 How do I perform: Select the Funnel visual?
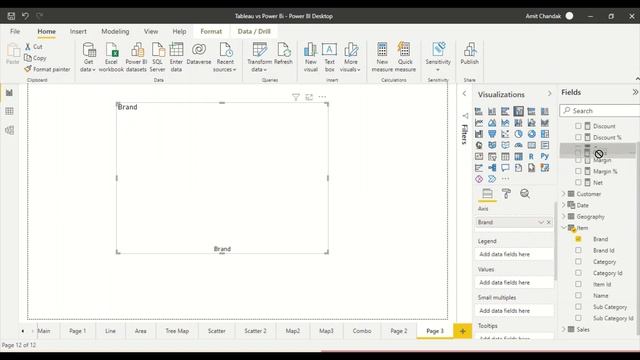(492, 134)
